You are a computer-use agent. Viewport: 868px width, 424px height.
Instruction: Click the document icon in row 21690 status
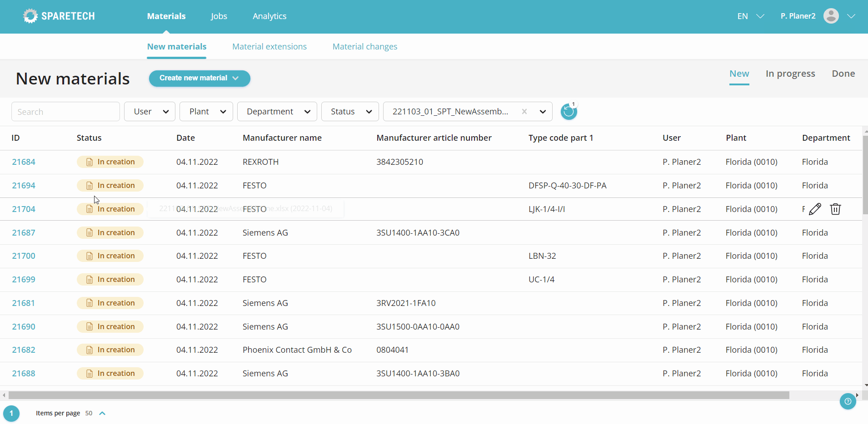click(90, 327)
